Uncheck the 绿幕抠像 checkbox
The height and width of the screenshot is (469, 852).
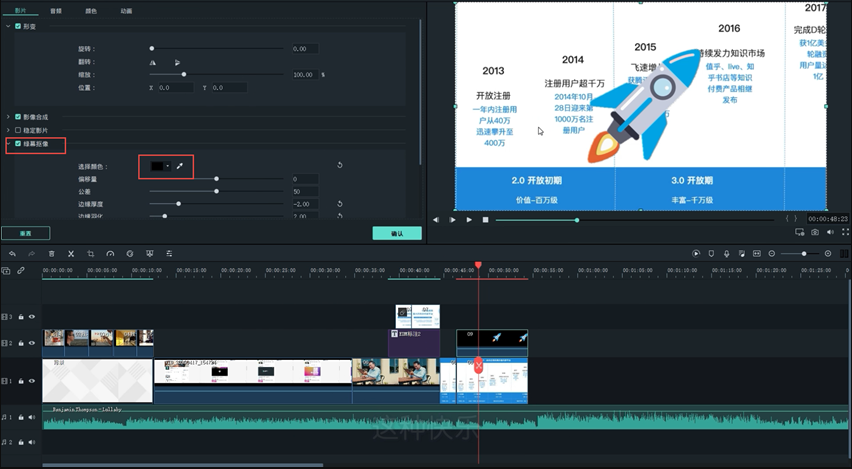pyautogui.click(x=18, y=143)
